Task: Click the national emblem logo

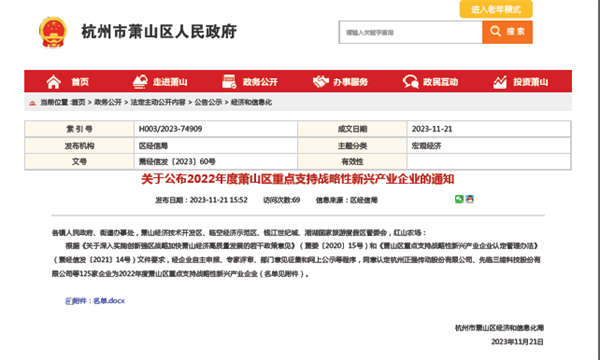Action: pyautogui.click(x=53, y=32)
